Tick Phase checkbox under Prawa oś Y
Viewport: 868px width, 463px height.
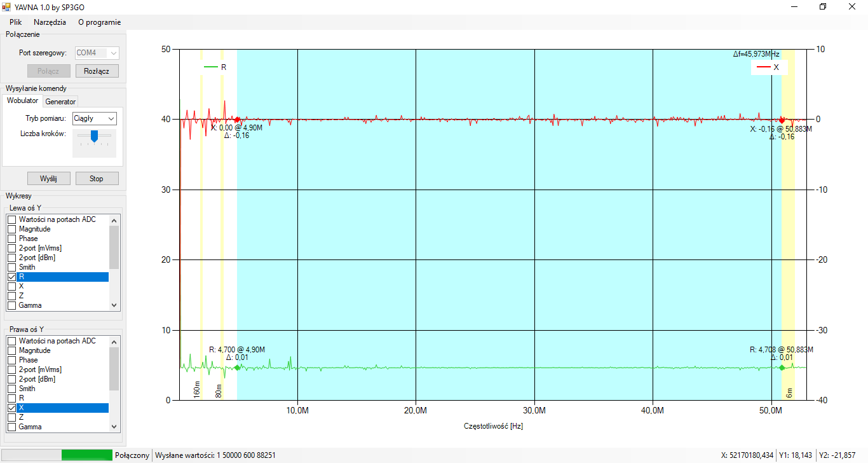coord(12,360)
